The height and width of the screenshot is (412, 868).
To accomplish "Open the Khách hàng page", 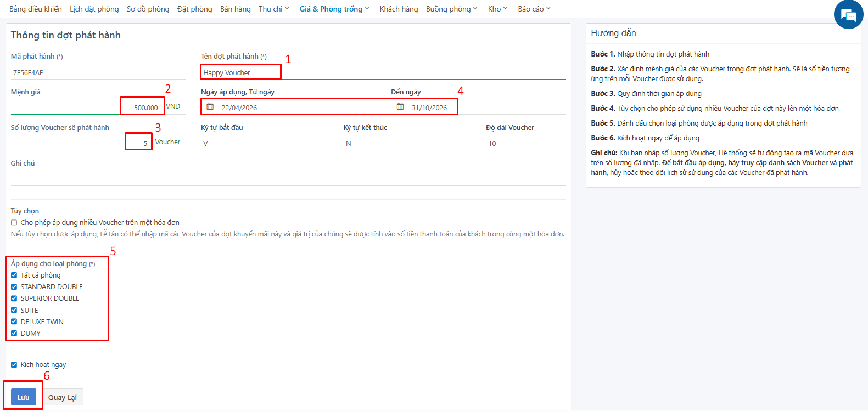I will pos(399,9).
